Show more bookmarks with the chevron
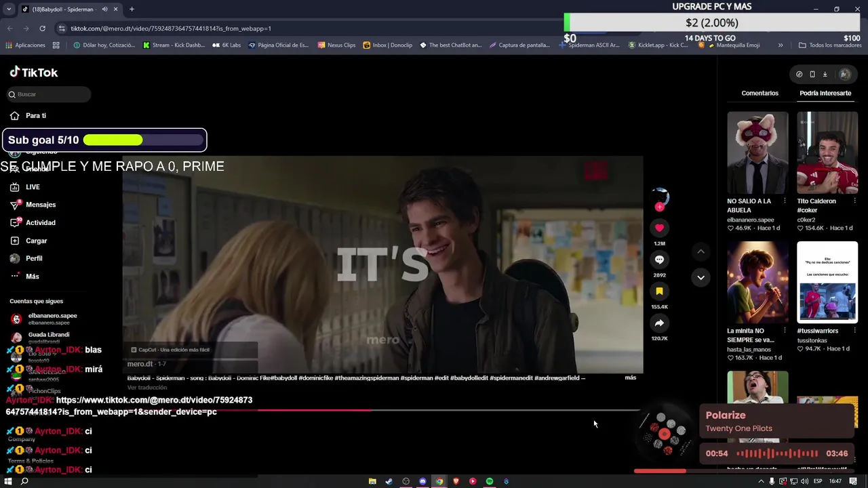Screen dimensions: 868x488 (x=781, y=45)
